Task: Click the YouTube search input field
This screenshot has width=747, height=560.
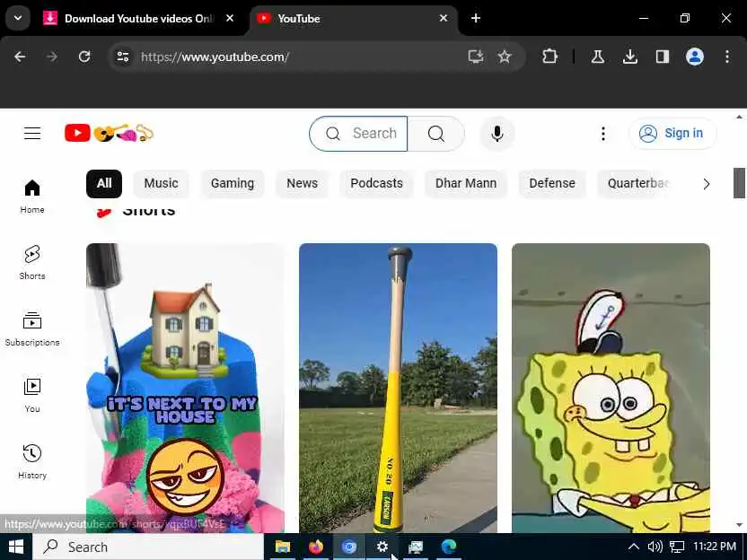Action: click(x=358, y=134)
